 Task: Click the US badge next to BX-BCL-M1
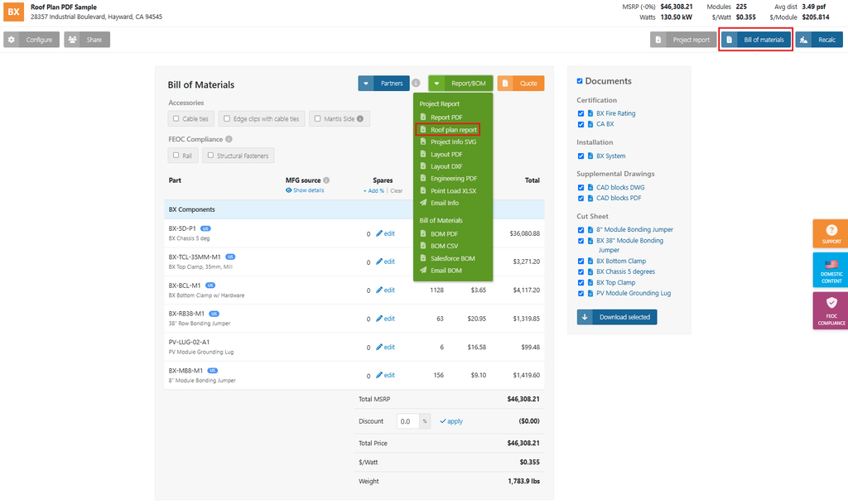point(210,286)
